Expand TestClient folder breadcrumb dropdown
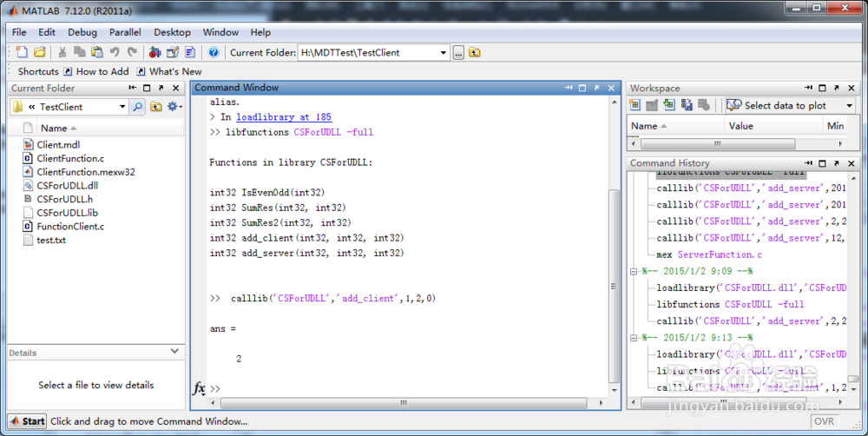868x436 pixels. [x=122, y=106]
